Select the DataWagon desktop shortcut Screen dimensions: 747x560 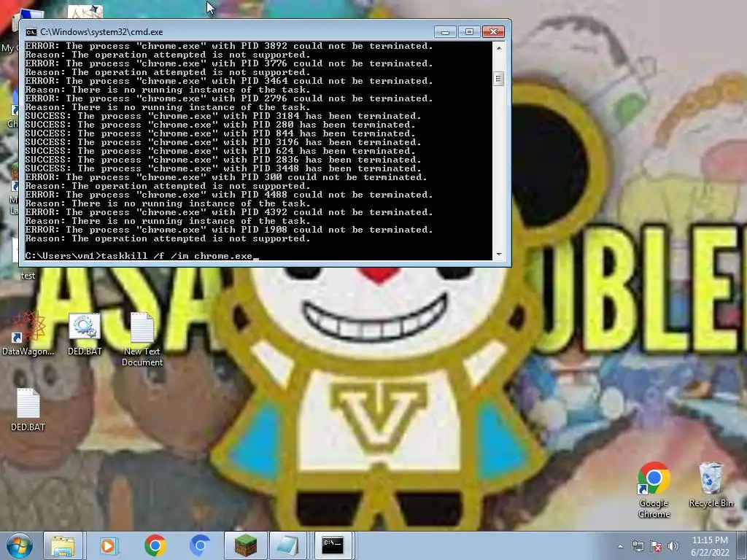tap(28, 333)
